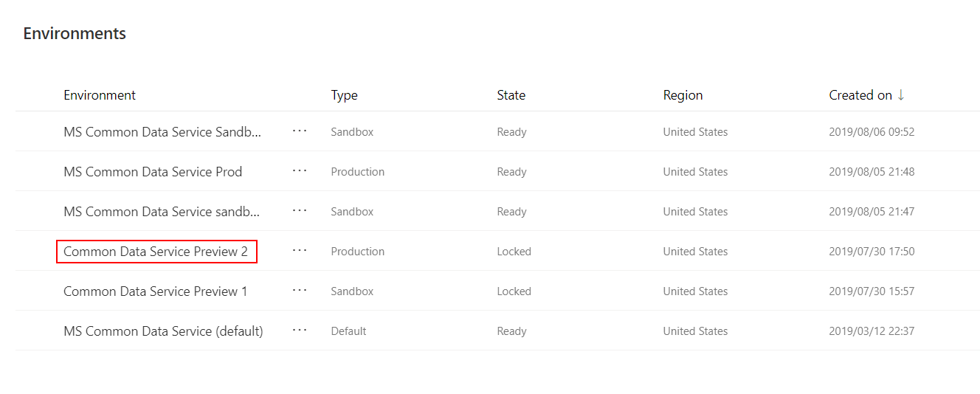
Task: Open ellipsis menu for Common Data Service Preview 2
Action: point(299,251)
